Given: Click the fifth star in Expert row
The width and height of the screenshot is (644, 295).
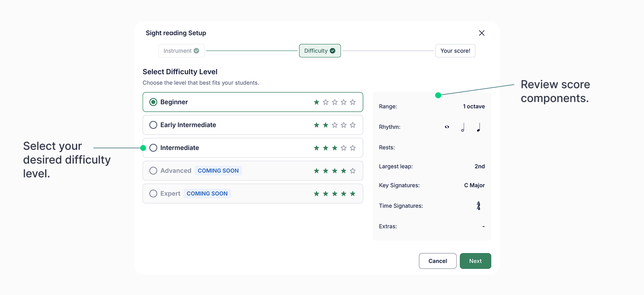Looking at the screenshot, I should click(353, 194).
